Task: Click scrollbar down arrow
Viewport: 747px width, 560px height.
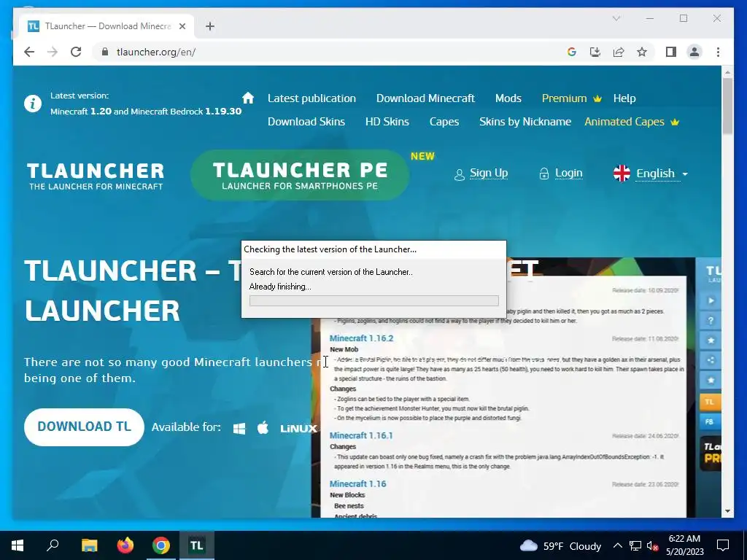Action: click(727, 511)
